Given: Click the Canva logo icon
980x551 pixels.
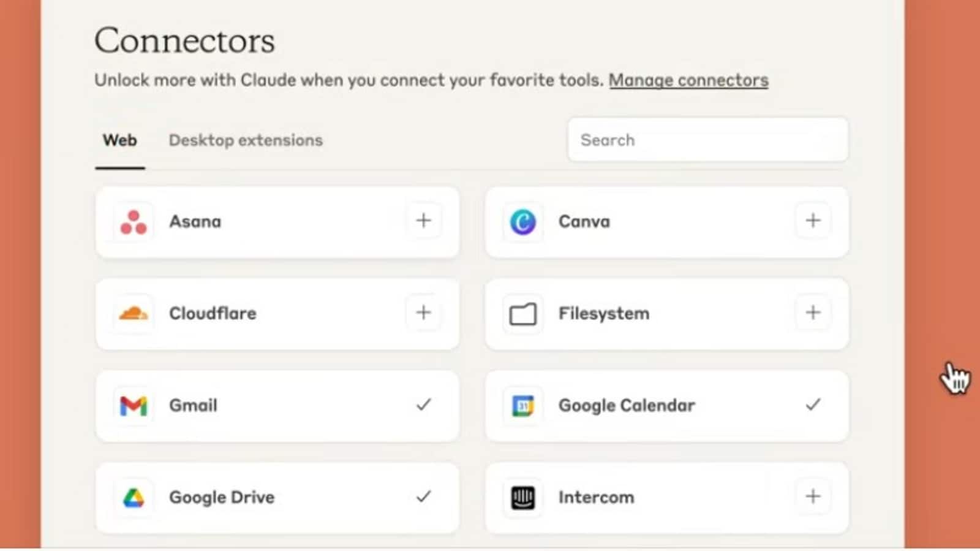Looking at the screenshot, I should point(522,221).
